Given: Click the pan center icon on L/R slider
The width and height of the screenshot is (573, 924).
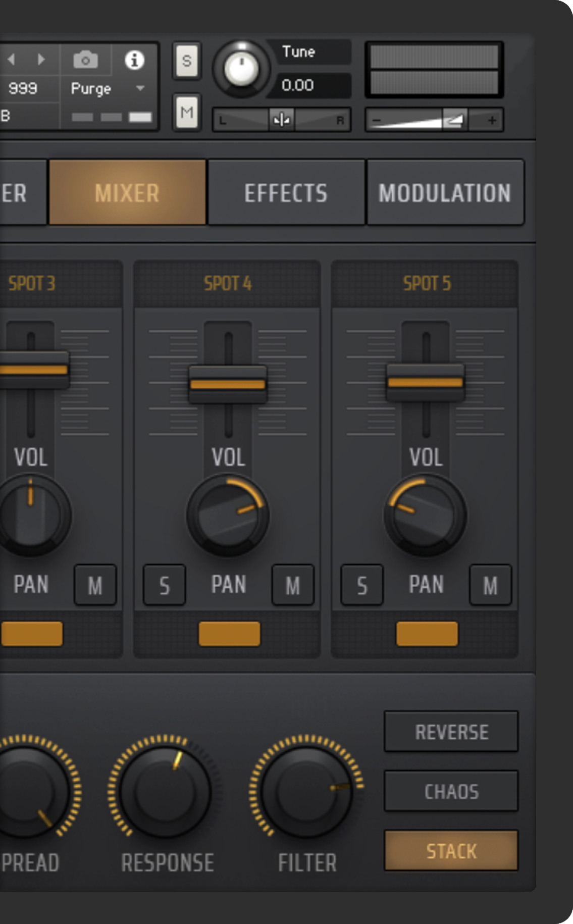Looking at the screenshot, I should pos(281,120).
